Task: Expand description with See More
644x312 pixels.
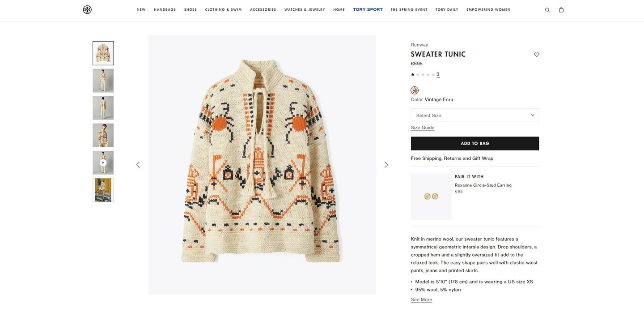Action: click(421, 299)
